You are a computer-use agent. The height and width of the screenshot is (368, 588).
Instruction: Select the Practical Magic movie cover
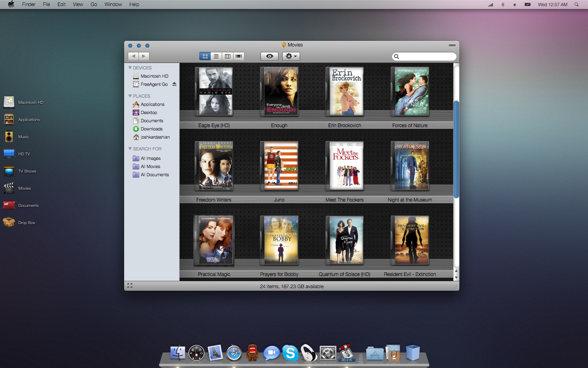[214, 240]
